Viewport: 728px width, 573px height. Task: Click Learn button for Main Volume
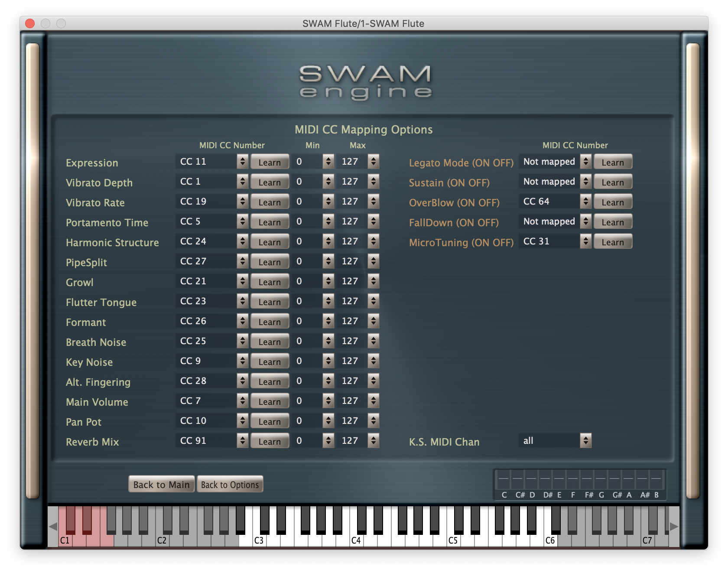pyautogui.click(x=270, y=401)
